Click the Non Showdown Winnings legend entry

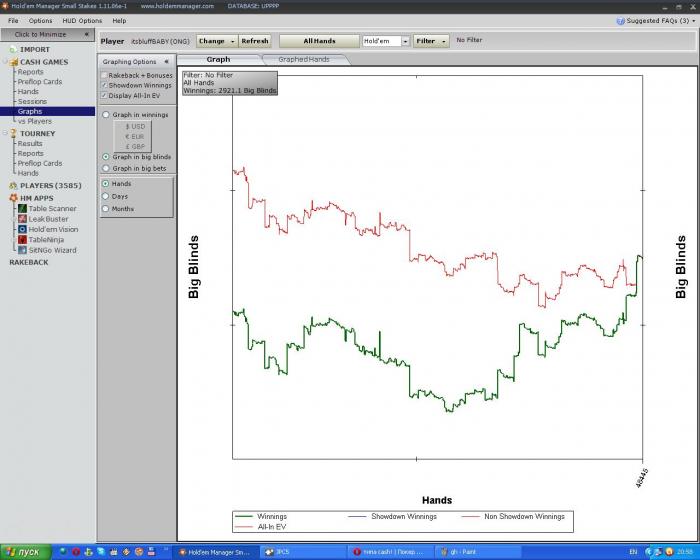[x=513, y=517]
